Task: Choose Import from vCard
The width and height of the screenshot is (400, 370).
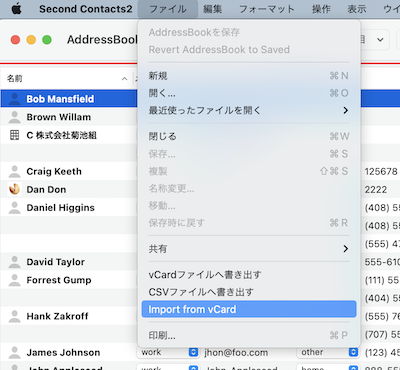Action: click(249, 309)
